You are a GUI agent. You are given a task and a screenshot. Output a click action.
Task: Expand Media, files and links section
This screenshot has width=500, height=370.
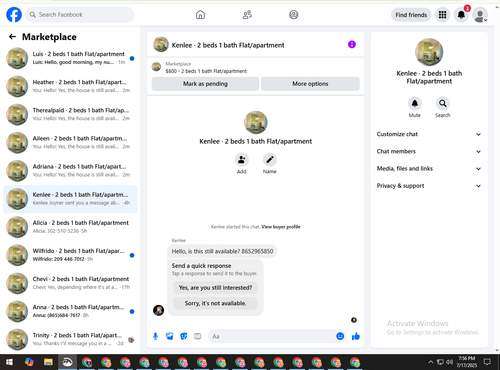[429, 169]
